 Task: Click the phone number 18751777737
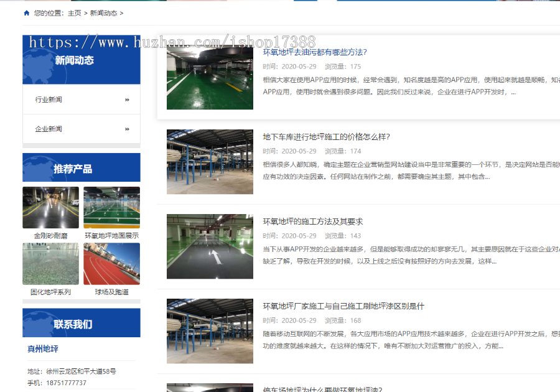[67, 383]
